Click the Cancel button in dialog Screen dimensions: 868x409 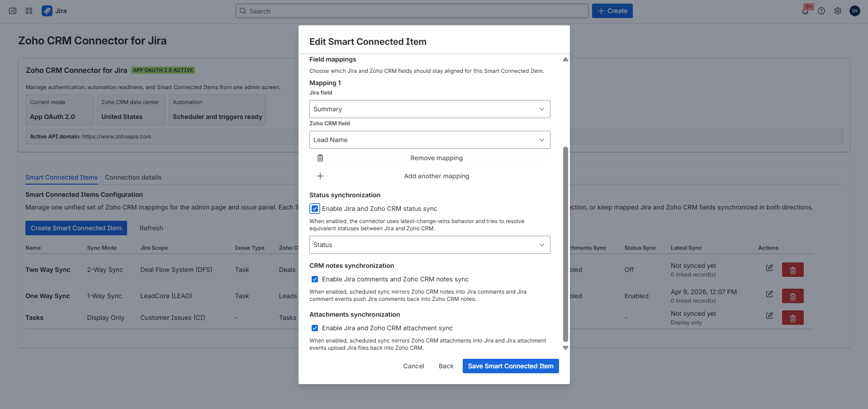coord(413,366)
